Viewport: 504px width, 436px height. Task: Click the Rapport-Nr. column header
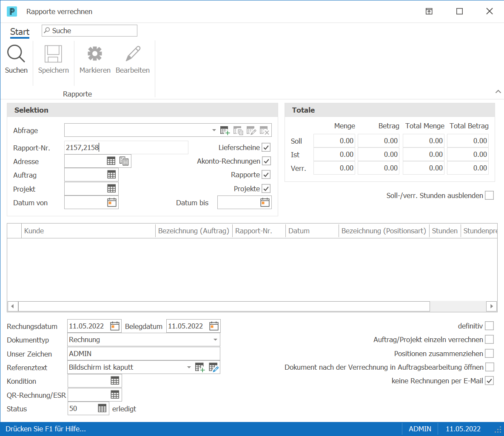[259, 231]
